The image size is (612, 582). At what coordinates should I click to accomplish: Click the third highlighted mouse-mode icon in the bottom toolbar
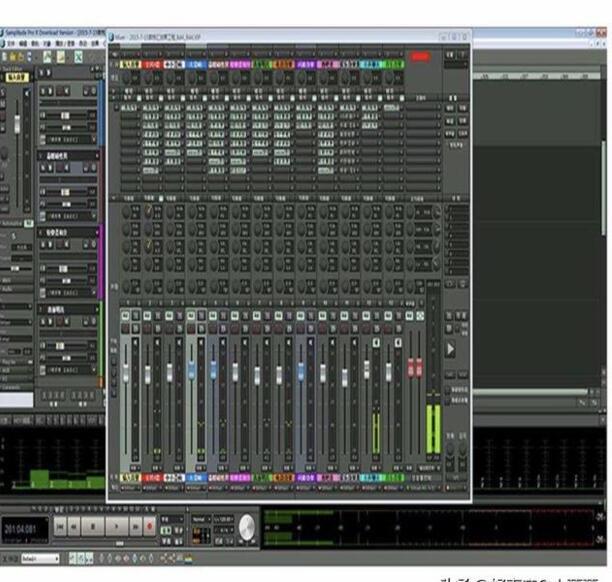89,559
